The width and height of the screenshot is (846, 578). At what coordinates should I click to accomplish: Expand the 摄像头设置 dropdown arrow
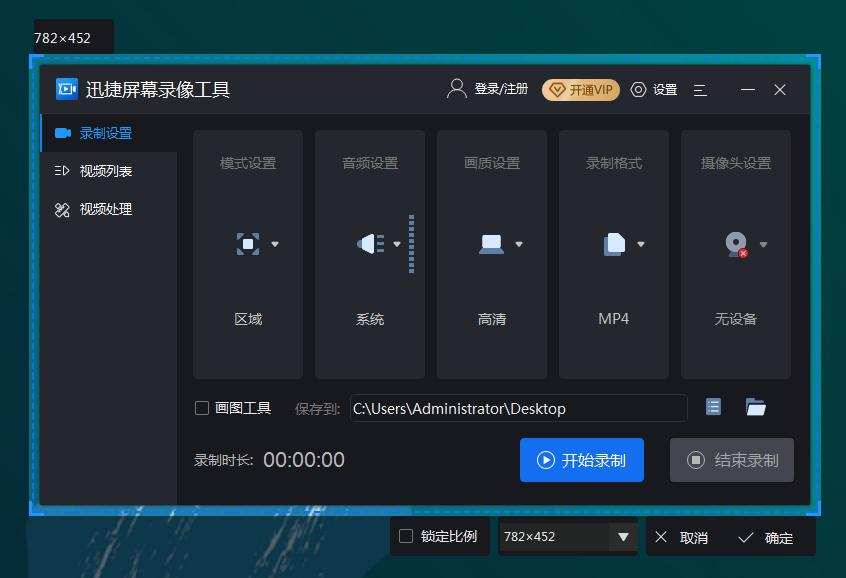[763, 244]
